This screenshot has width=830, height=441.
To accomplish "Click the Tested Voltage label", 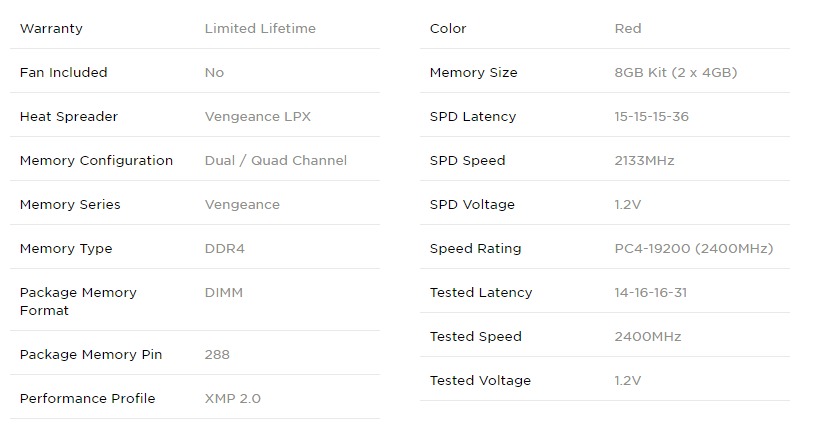I will [x=480, y=381].
